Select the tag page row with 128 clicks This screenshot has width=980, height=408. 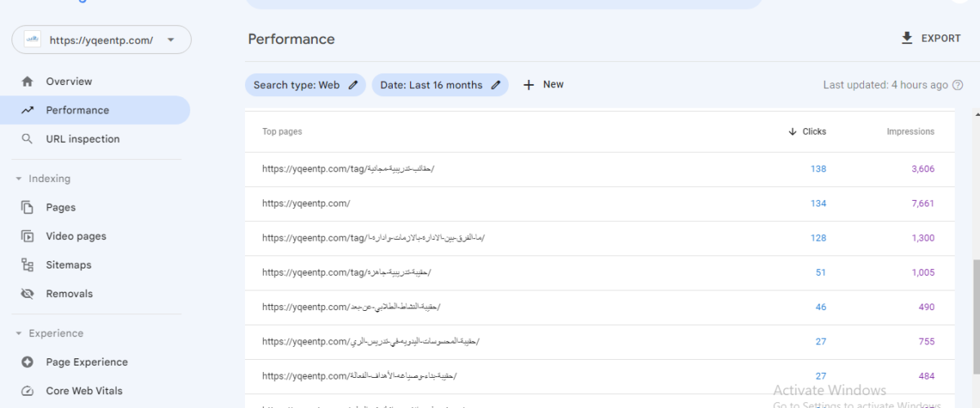[599, 238]
